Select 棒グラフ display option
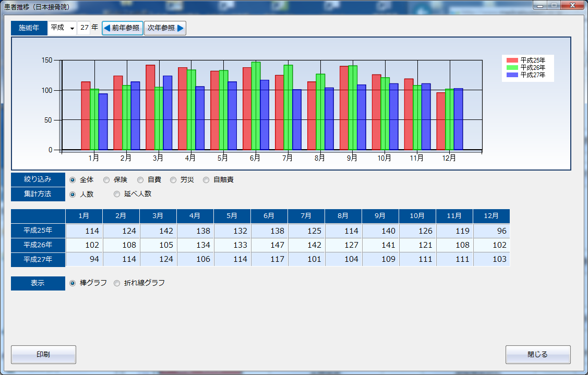Viewport: 588px width, 375px height. pyautogui.click(x=73, y=283)
